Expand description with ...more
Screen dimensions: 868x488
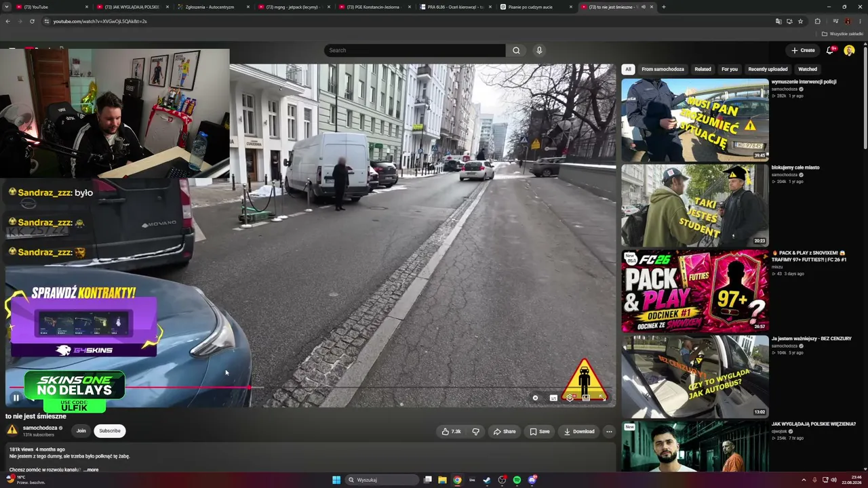click(x=91, y=470)
